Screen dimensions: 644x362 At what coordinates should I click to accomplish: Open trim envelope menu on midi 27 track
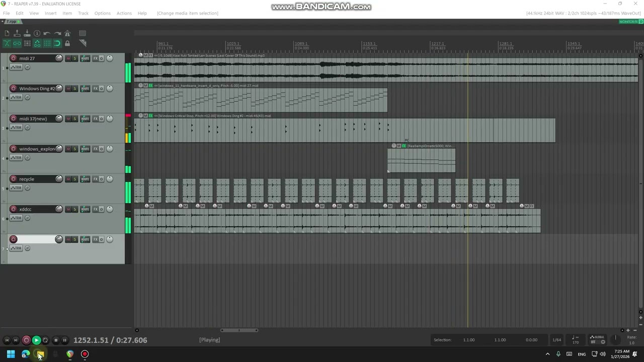pos(16,67)
